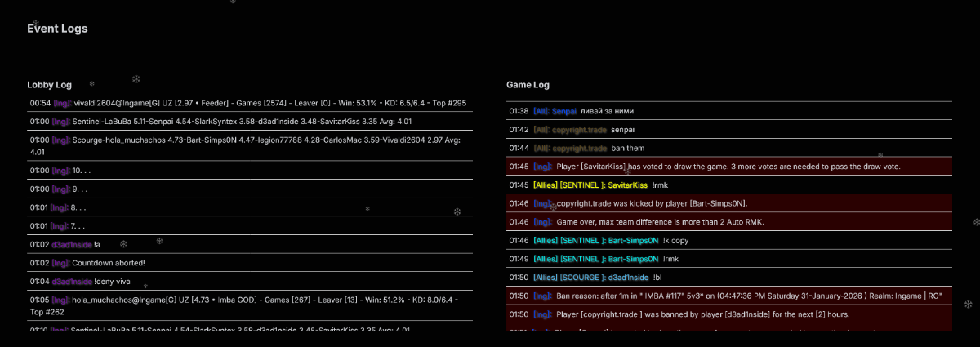Click the Game Log heading
The width and height of the screenshot is (980, 347).
coord(528,85)
